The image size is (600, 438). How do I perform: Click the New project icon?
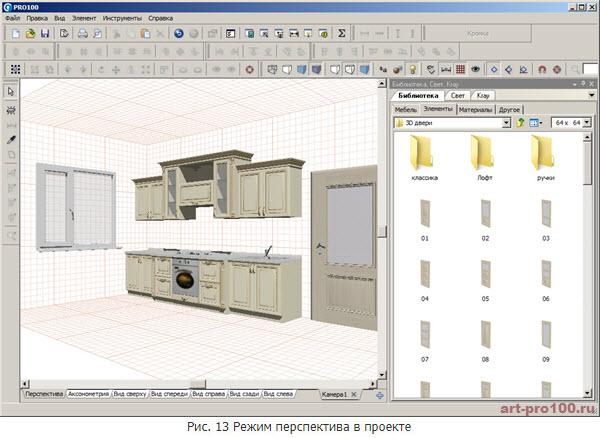tap(15, 33)
